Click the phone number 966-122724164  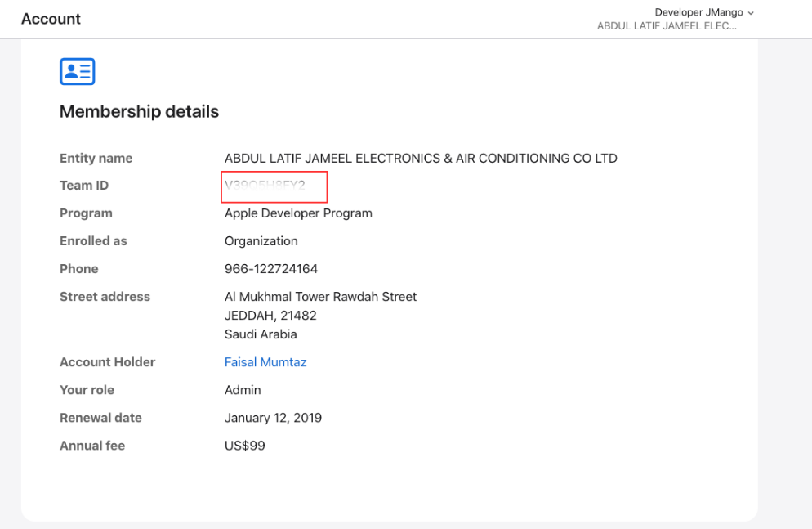[x=271, y=269]
